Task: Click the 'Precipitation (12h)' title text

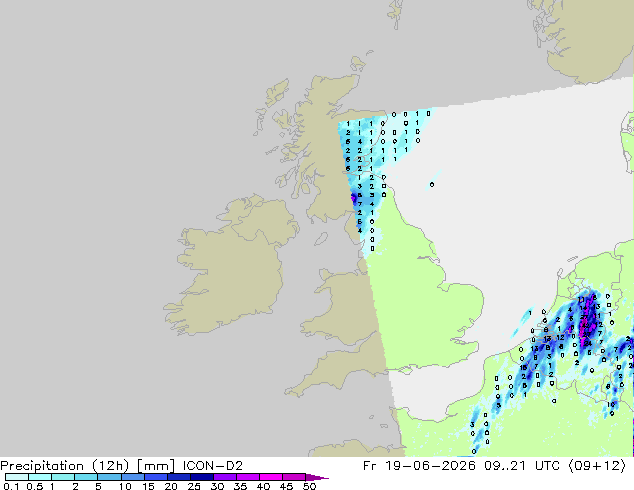Action: coord(65,466)
